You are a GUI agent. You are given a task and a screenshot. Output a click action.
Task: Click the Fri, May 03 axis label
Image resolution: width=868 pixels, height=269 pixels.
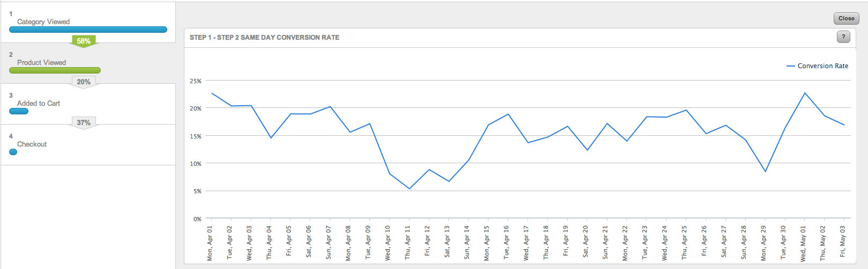(x=842, y=242)
